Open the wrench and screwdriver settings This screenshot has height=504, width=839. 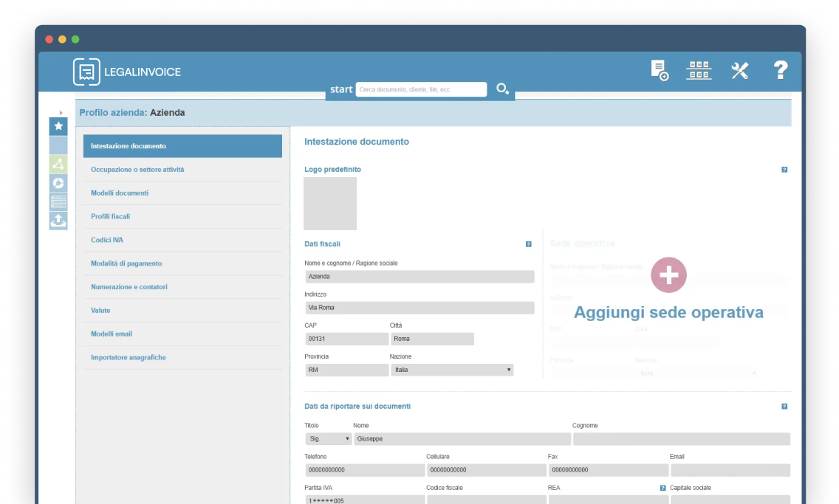click(739, 70)
